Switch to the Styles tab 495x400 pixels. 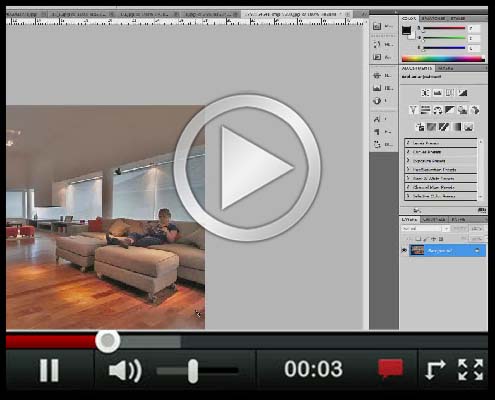(457, 18)
